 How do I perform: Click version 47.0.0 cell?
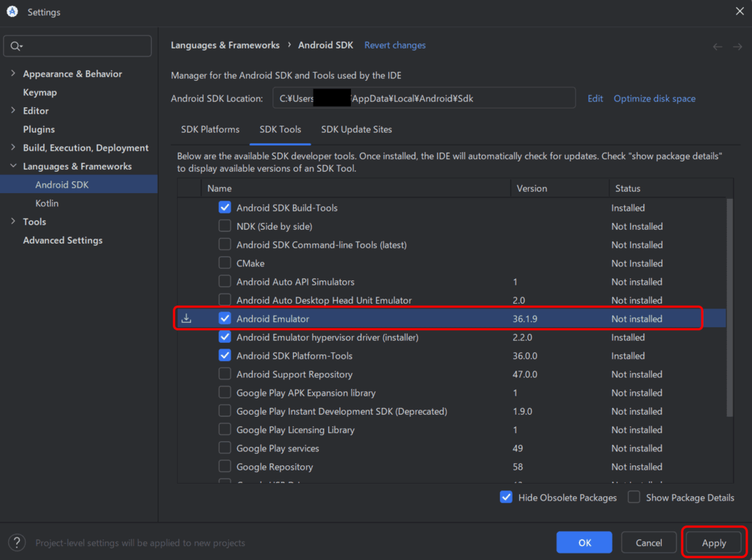[x=524, y=374]
